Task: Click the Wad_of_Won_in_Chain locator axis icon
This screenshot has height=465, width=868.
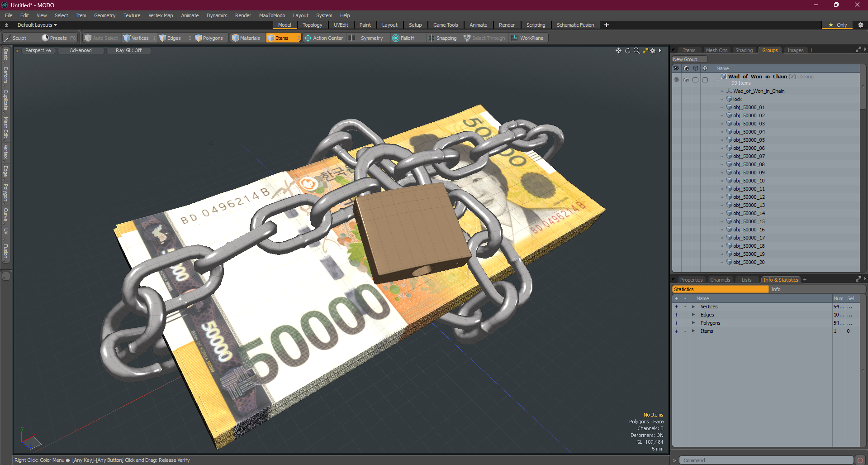Action: click(729, 91)
